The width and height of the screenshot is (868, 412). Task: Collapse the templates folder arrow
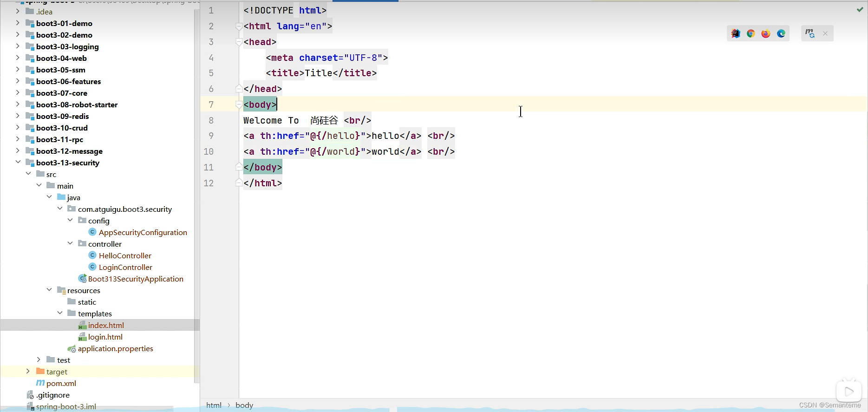60,313
